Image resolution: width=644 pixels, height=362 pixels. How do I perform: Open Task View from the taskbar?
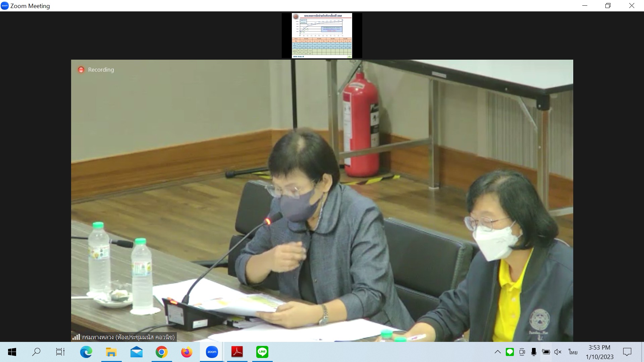point(60,352)
